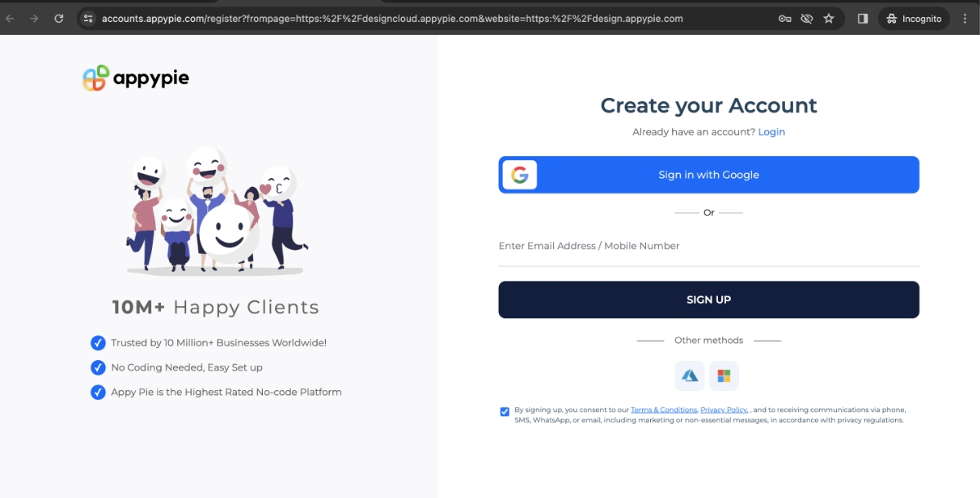Image resolution: width=980 pixels, height=498 pixels.
Task: Click the SIGN UP button
Action: pos(709,300)
